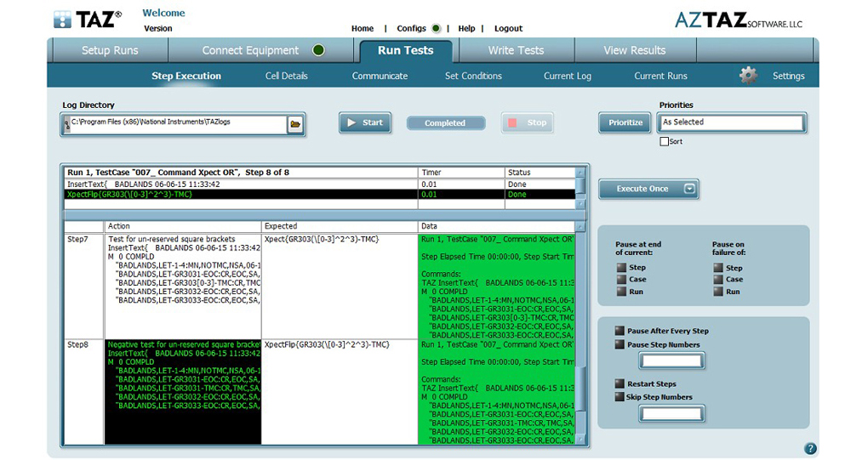Check Restart Steps option
This screenshot has height=460, width=868.
click(620, 383)
